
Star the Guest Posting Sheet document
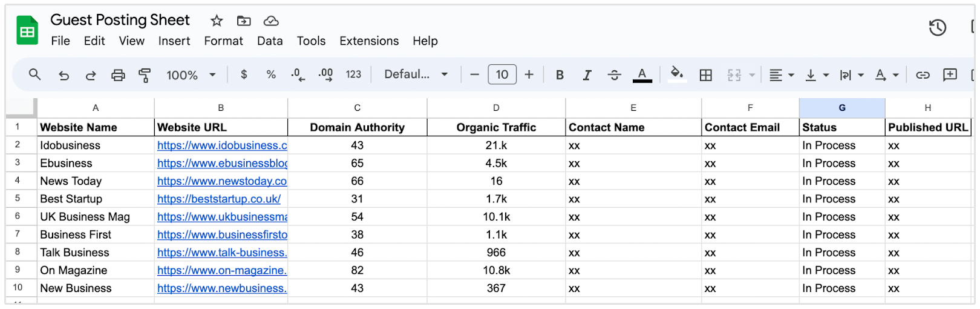[x=217, y=21]
